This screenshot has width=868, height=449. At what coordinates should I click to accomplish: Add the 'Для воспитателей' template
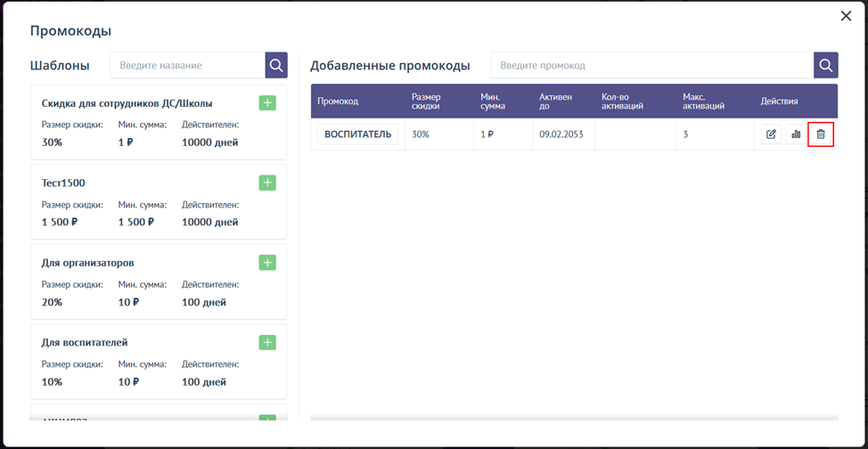(267, 343)
